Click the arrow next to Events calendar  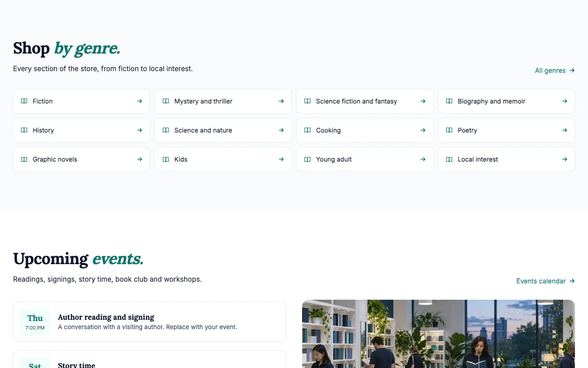pyautogui.click(x=572, y=281)
